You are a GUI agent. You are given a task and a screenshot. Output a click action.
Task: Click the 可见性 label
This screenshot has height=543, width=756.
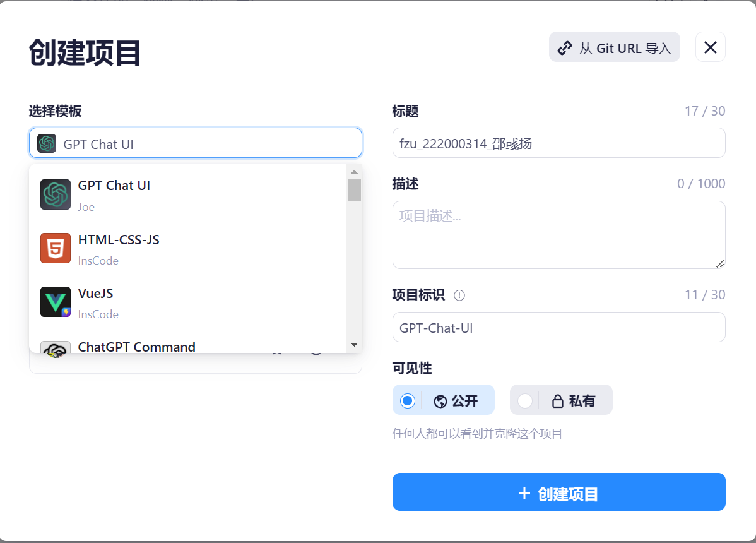coord(412,369)
